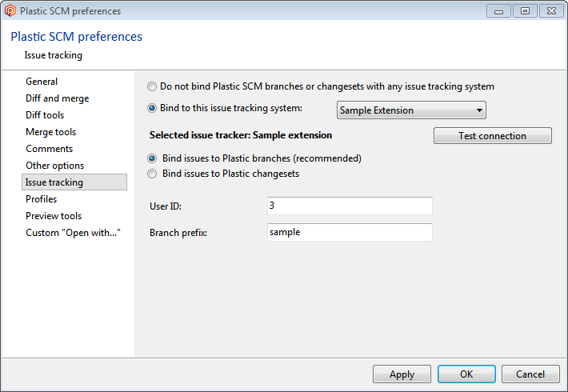Open Merge tools preferences
Screen dimensions: 568x392
(50, 132)
